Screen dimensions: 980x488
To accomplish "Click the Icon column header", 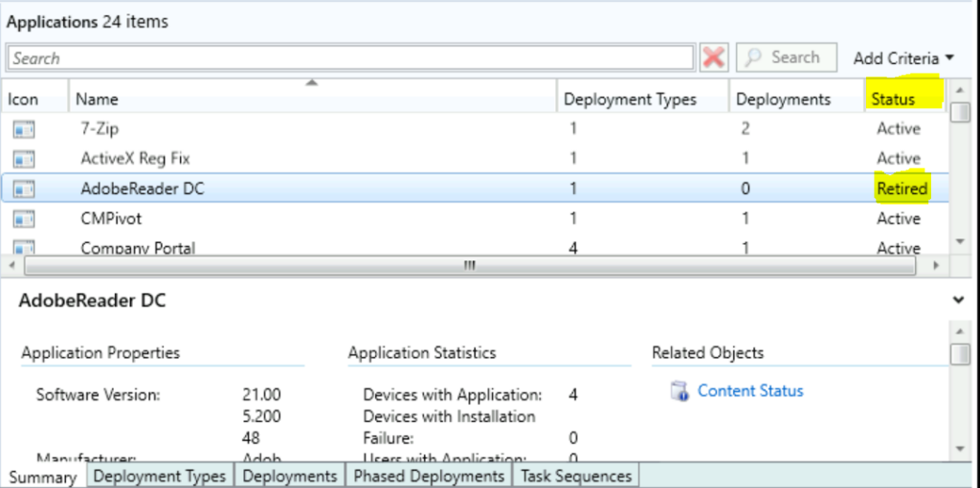I will point(34,99).
